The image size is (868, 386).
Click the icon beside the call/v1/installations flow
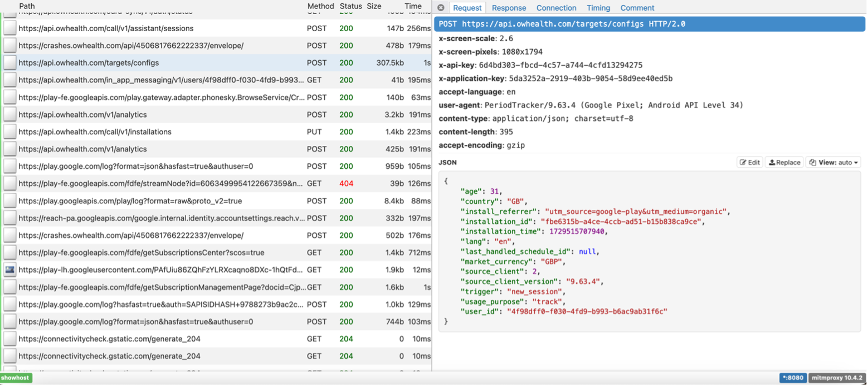pos(9,132)
